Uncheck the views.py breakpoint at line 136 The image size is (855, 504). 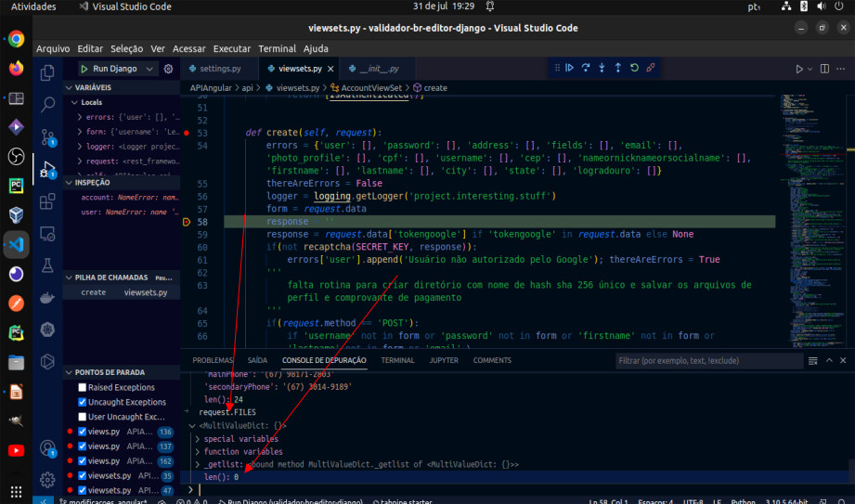point(83,432)
